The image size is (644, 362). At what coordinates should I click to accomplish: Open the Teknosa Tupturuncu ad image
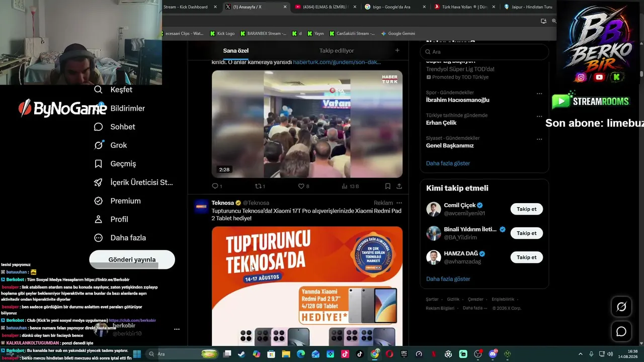coord(307,286)
